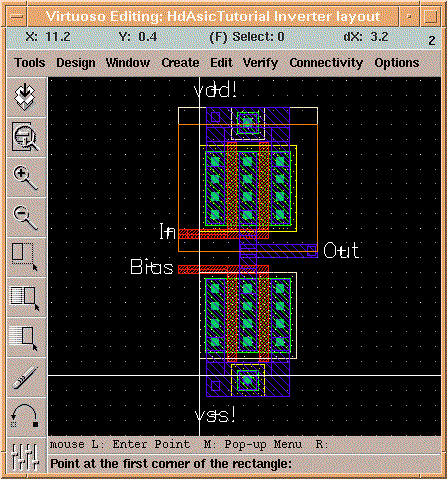Select the Move tool icon
Screen dimensions: 447x479
26,337
